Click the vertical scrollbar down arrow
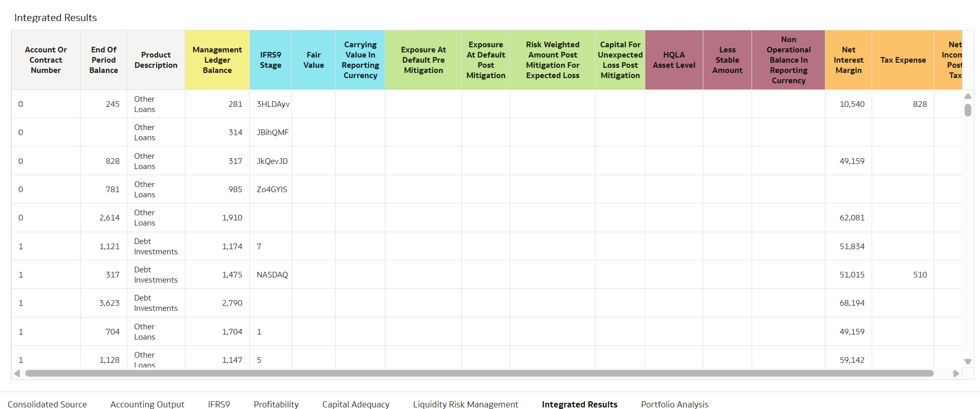 coord(968,362)
